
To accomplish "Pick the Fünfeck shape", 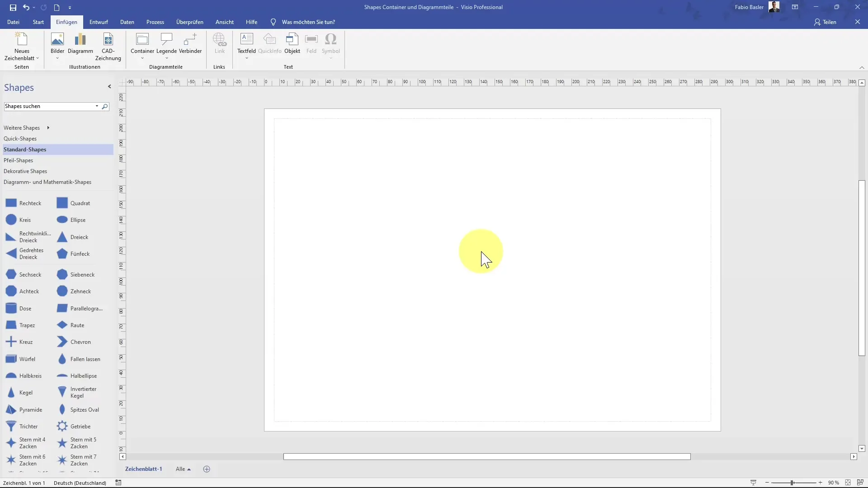I will point(73,254).
